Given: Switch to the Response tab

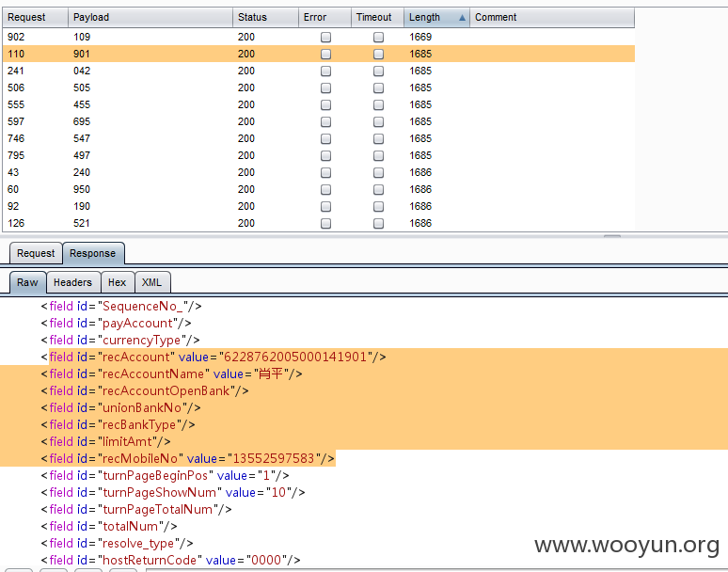Looking at the screenshot, I should (93, 253).
